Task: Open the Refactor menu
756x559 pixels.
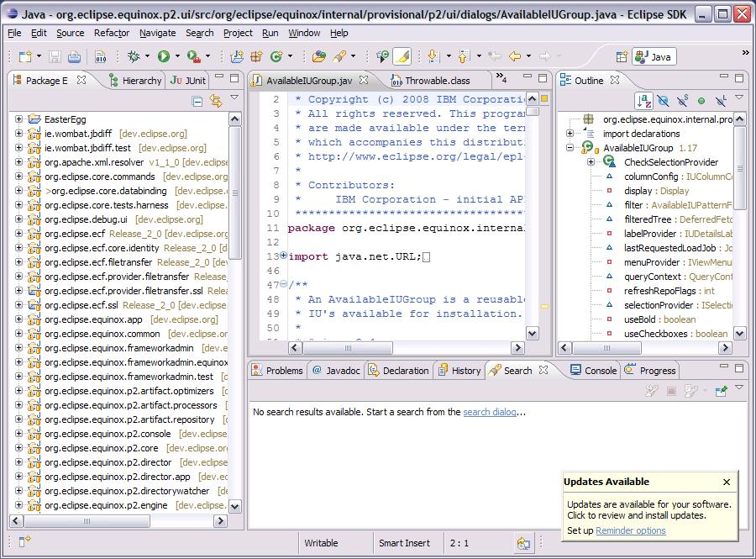Action: [112, 33]
